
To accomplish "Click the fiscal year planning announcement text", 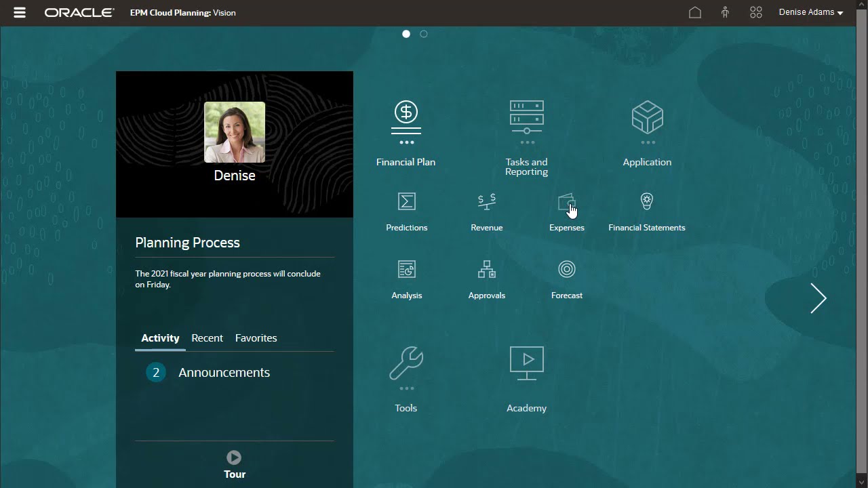I will (x=228, y=279).
